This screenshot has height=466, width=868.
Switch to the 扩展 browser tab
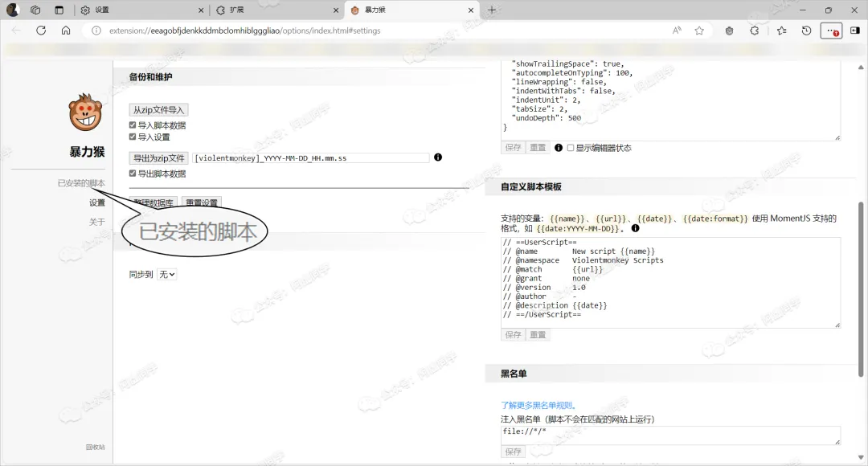272,10
